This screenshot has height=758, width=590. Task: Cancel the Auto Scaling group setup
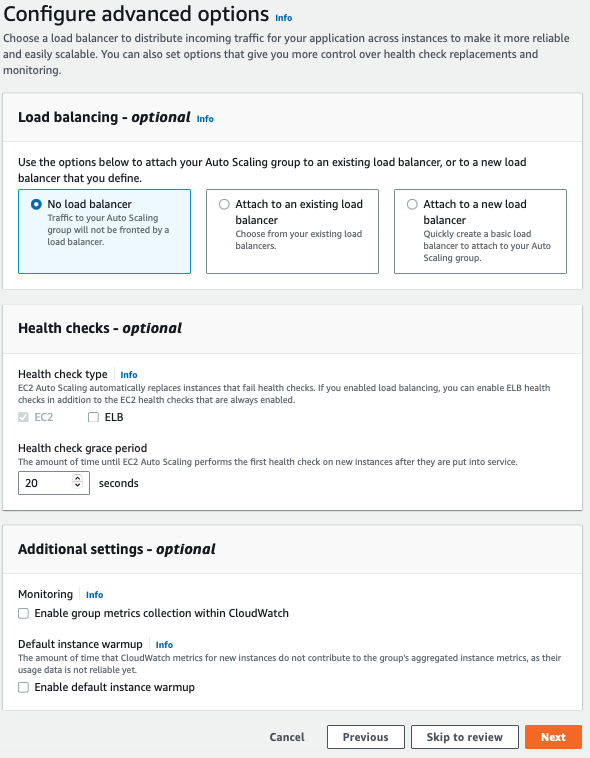point(287,737)
